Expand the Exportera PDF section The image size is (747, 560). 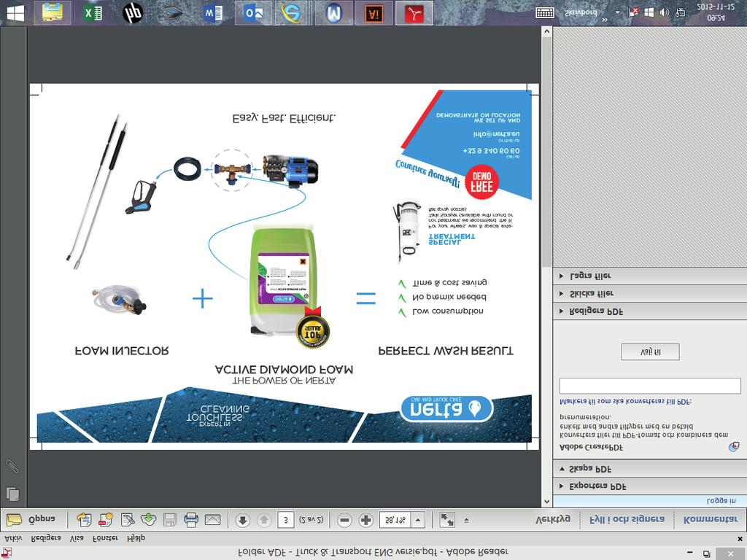tap(650, 486)
